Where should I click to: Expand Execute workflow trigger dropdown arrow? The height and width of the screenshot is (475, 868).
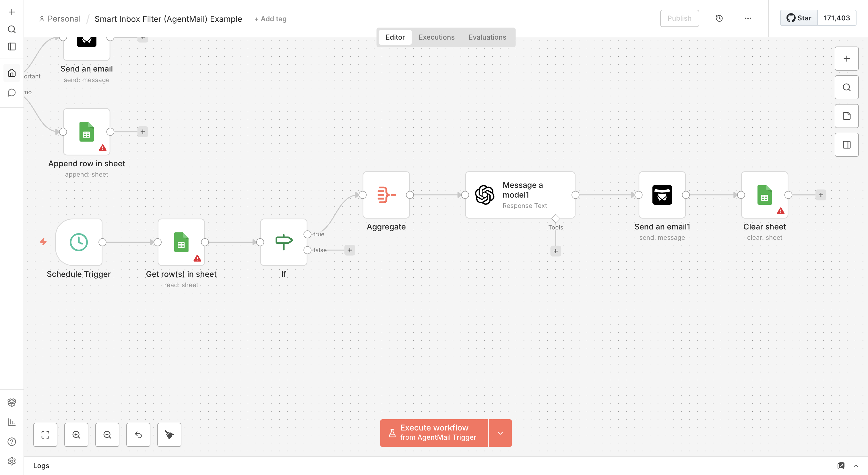click(x=500, y=433)
